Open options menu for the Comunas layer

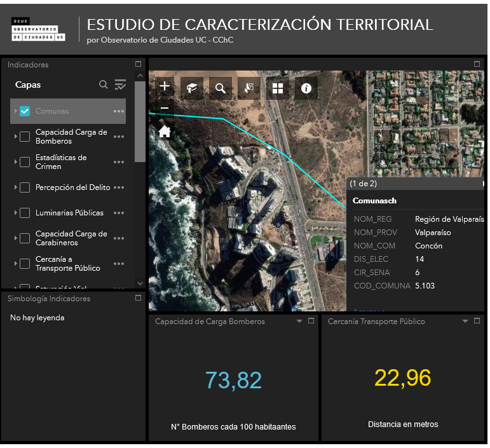click(119, 111)
